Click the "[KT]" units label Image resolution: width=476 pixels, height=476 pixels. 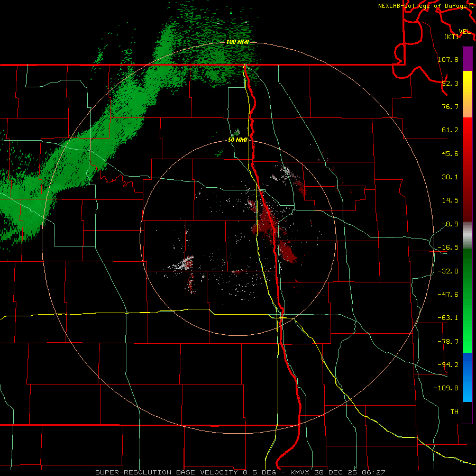[x=452, y=36]
